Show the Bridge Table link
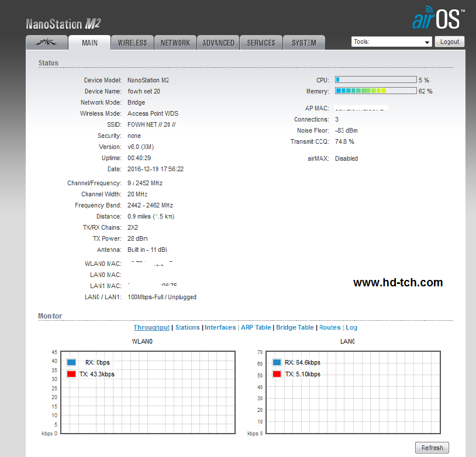The width and height of the screenshot is (476, 457). (x=295, y=328)
